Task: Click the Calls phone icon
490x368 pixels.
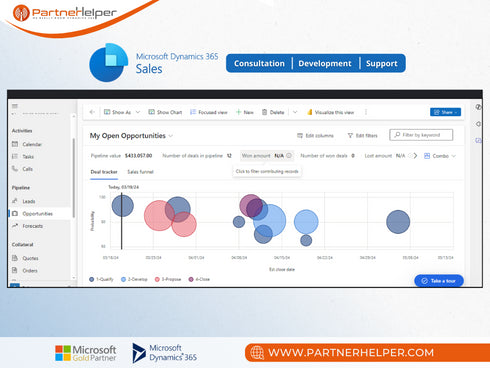Action: [15, 169]
